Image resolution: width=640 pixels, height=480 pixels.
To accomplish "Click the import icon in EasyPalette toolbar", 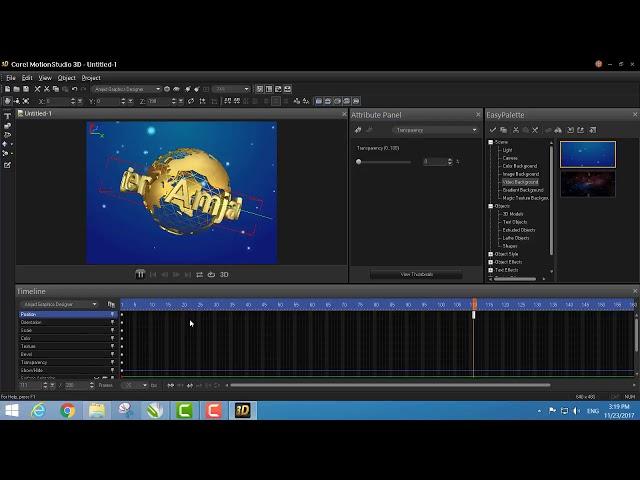I will tap(571, 130).
